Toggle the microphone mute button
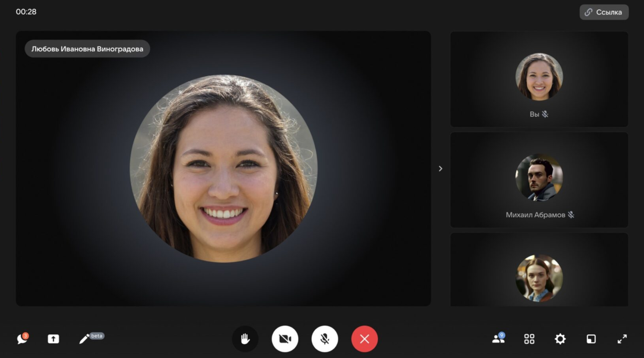Image resolution: width=644 pixels, height=358 pixels. tap(325, 339)
